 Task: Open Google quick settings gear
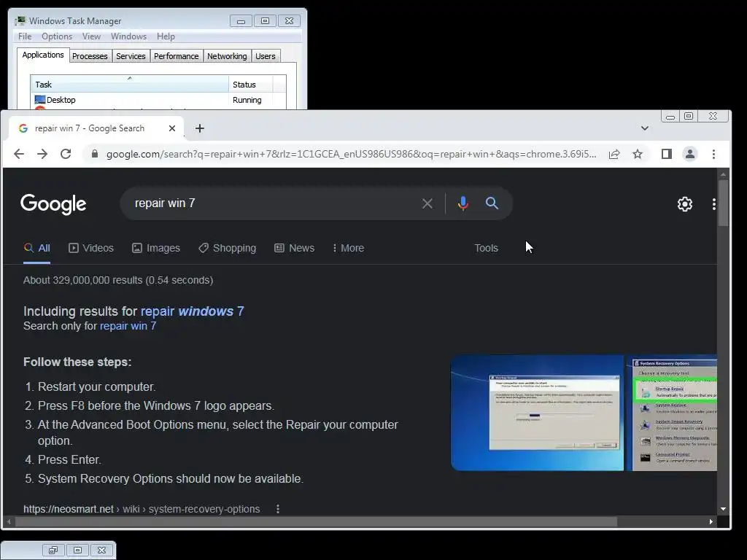(x=684, y=204)
